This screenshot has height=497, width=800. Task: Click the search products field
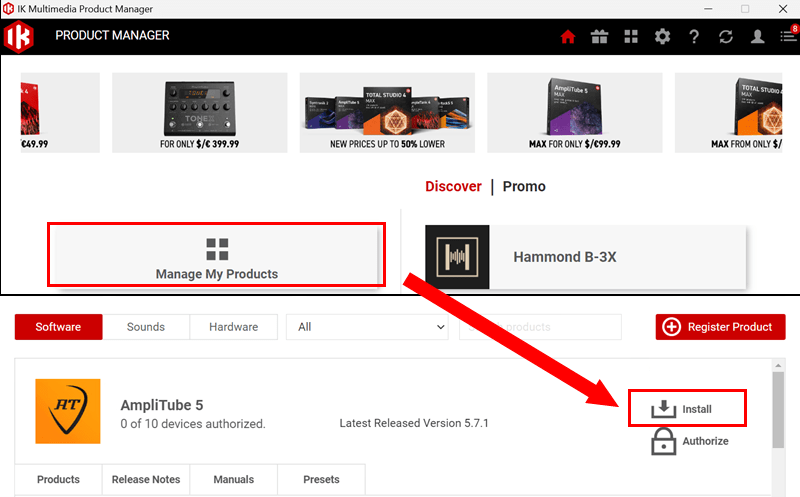(x=540, y=327)
